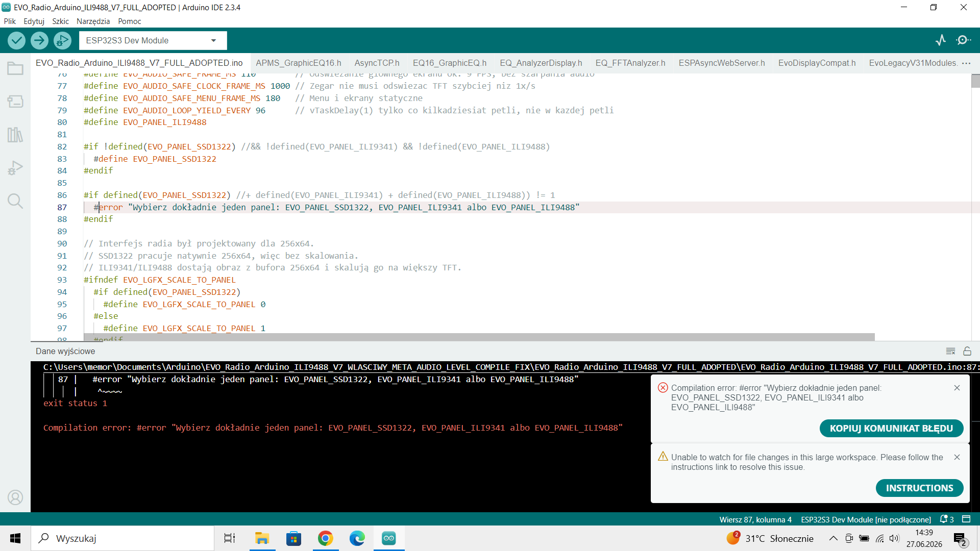Open the Search sidebar icon
The width and height of the screenshot is (980, 551).
click(15, 201)
